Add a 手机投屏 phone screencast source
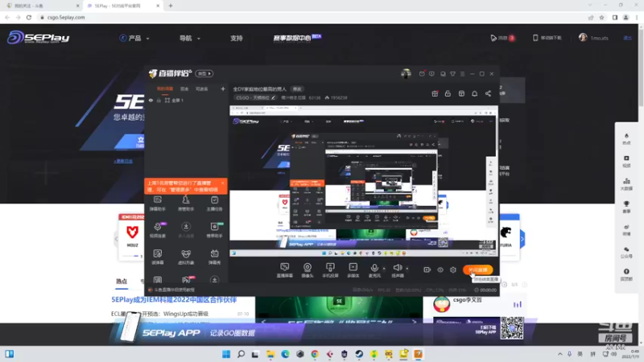The height and width of the screenshot is (362, 644). coord(330,270)
